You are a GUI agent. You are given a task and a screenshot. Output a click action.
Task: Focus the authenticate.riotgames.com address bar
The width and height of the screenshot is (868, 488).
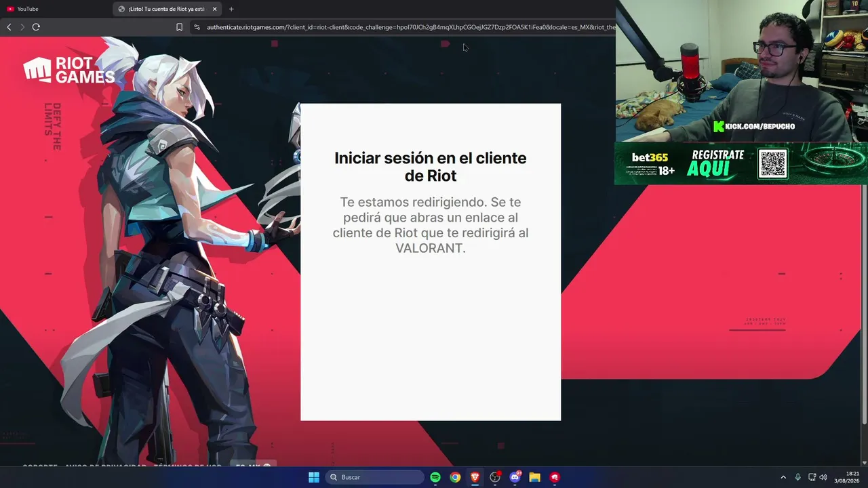click(x=410, y=27)
